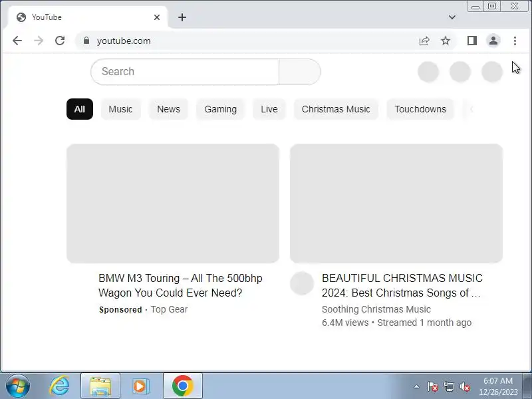Click the search submit button beside Search field
Viewport: 532px width, 399px height.
pos(300,72)
